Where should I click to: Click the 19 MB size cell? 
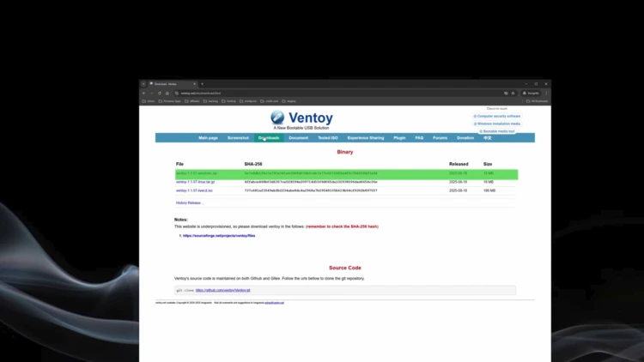point(489,182)
